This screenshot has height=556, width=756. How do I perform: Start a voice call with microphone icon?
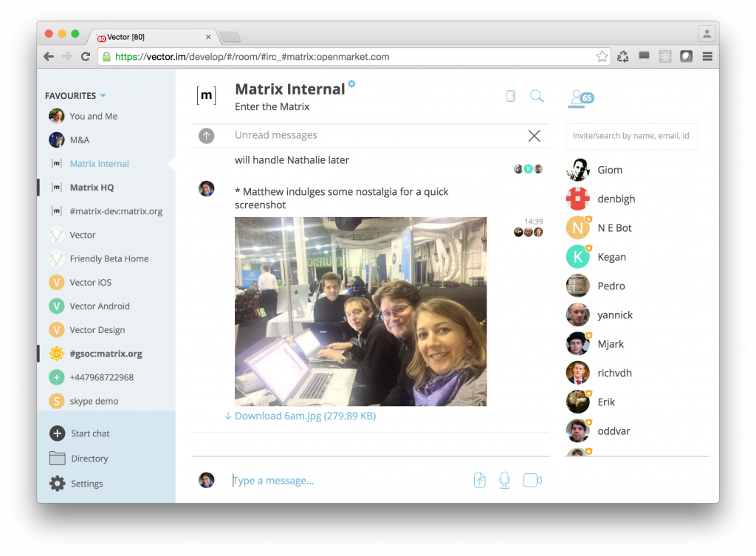click(505, 480)
